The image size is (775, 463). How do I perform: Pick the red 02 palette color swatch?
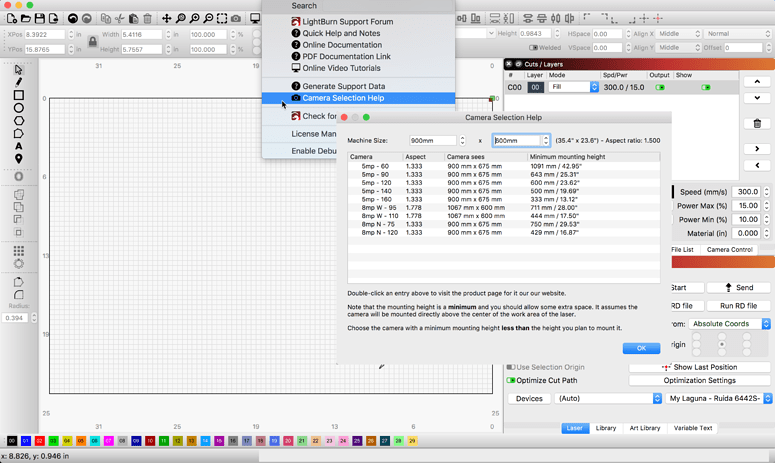tap(40, 441)
